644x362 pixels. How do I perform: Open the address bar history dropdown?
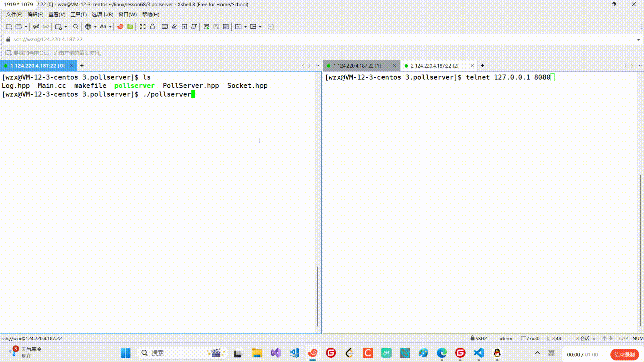pyautogui.click(x=638, y=40)
